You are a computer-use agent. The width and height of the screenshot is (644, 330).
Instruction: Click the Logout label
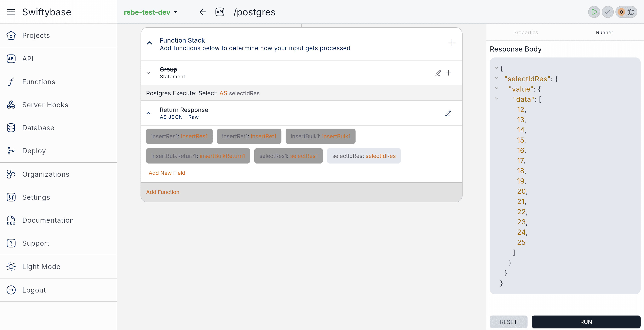pos(34,290)
